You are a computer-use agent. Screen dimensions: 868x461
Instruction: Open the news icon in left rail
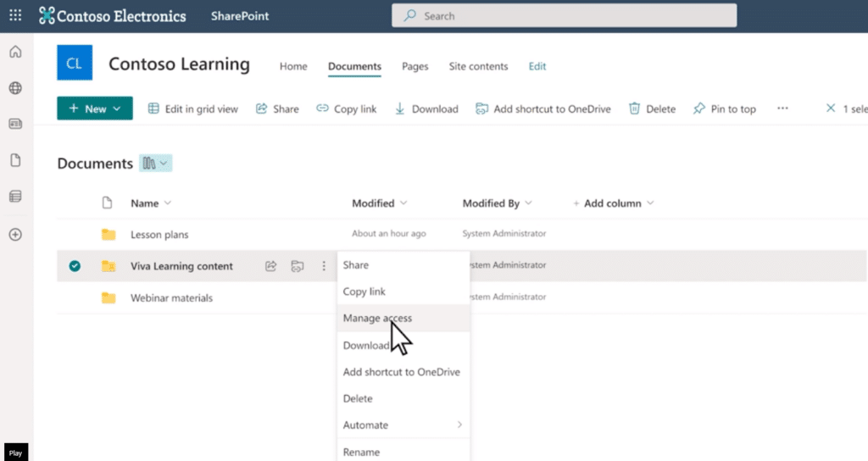15,124
